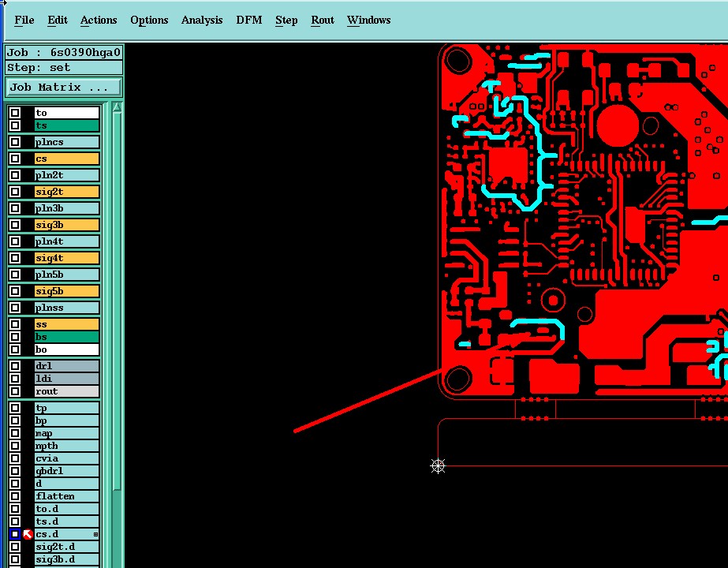
Task: Select the pln5b layer name
Action: 67,275
